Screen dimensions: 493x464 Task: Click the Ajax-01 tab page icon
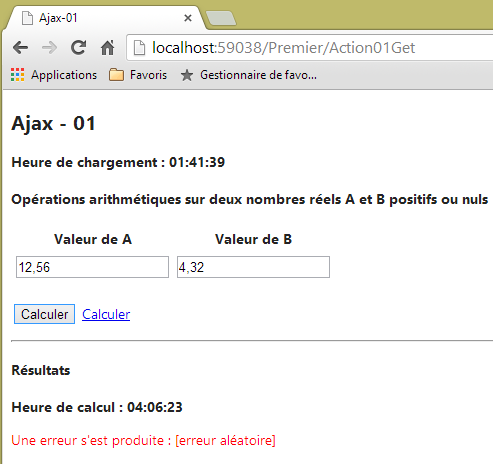27,18
